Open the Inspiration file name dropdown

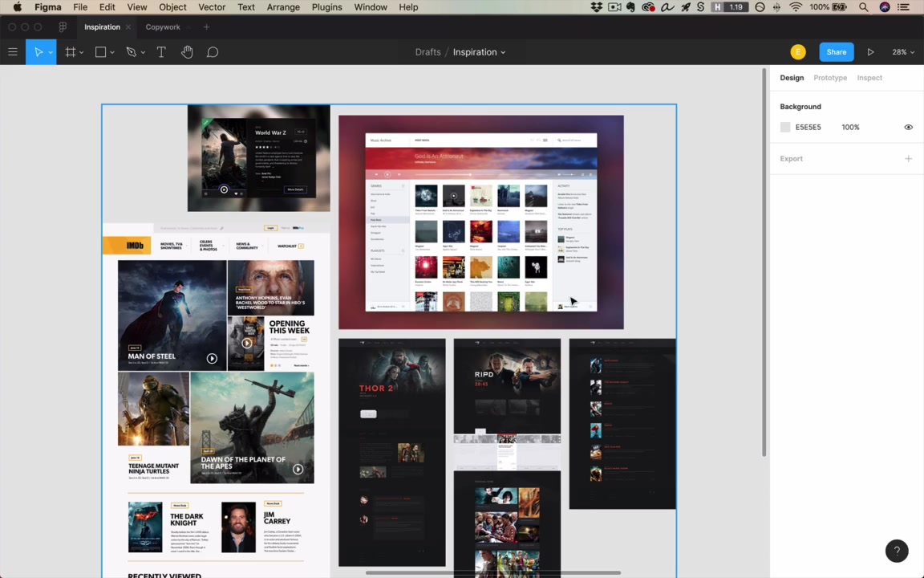[x=503, y=52]
